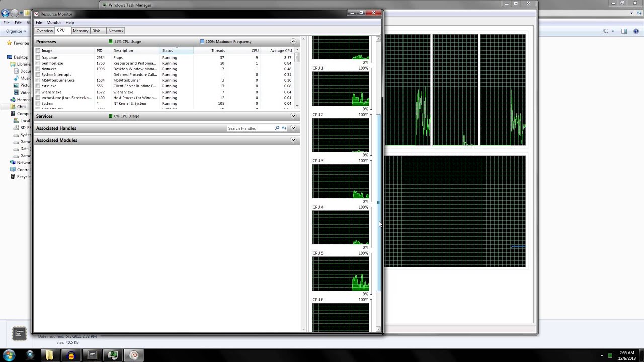Tick the perfmon.exe checkbox

point(38,63)
